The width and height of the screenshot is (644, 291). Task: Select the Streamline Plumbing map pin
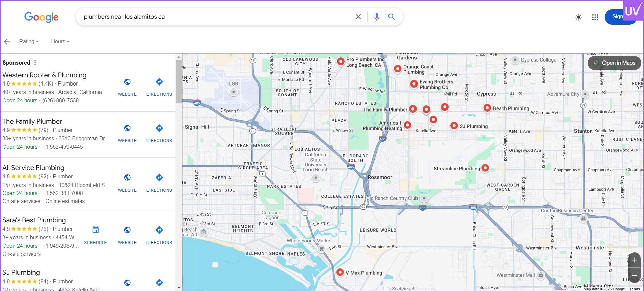click(485, 168)
